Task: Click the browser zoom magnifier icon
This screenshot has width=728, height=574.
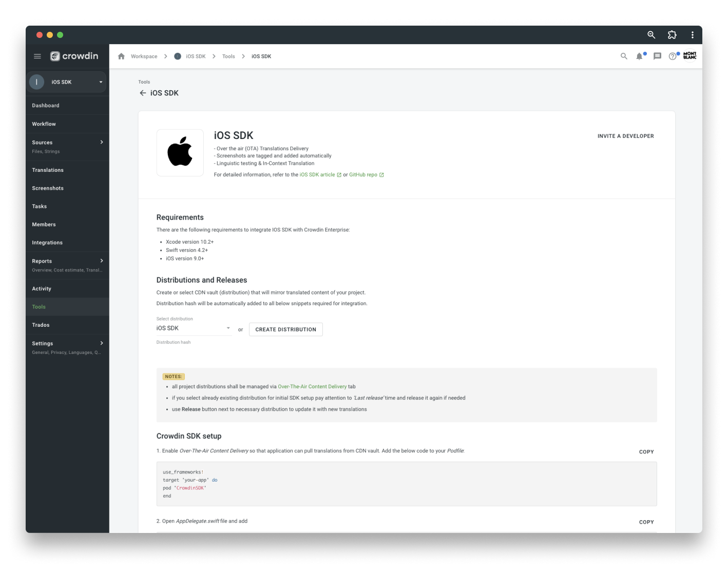Action: point(651,35)
